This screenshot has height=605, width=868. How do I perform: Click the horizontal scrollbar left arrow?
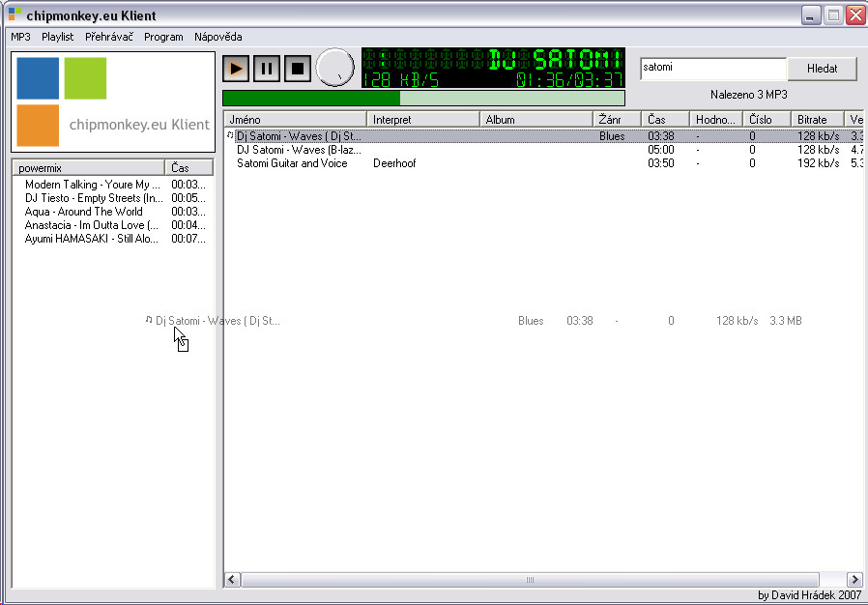point(233,580)
